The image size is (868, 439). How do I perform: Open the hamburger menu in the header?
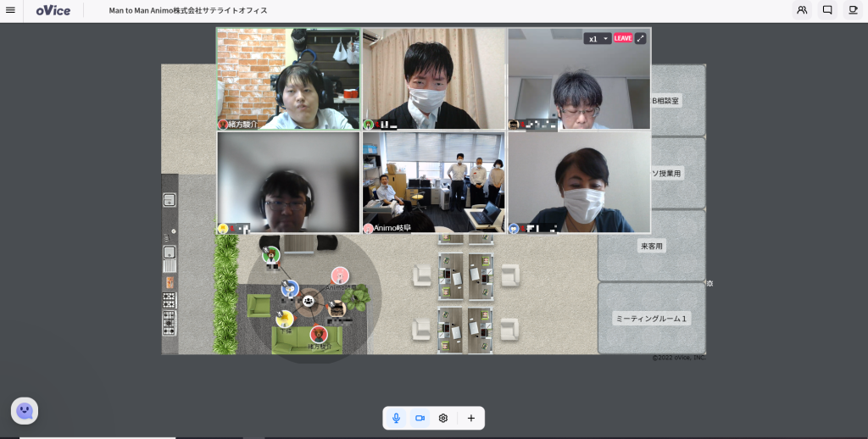(10, 10)
